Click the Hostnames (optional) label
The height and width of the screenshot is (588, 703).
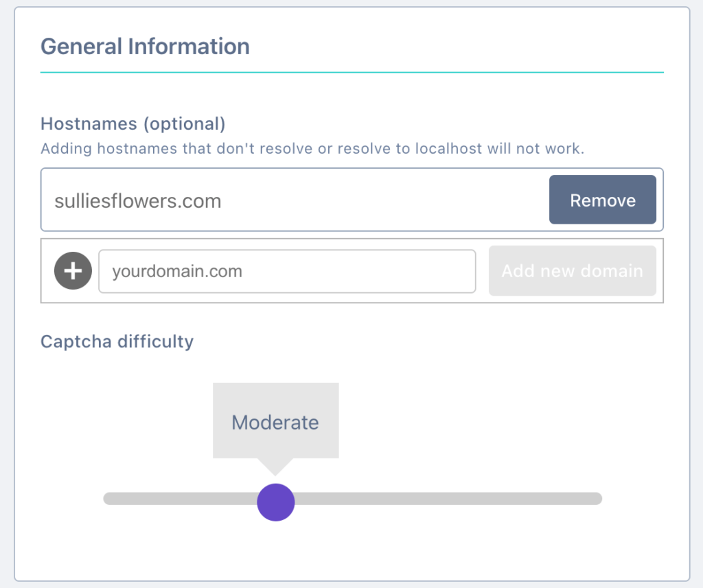[132, 124]
